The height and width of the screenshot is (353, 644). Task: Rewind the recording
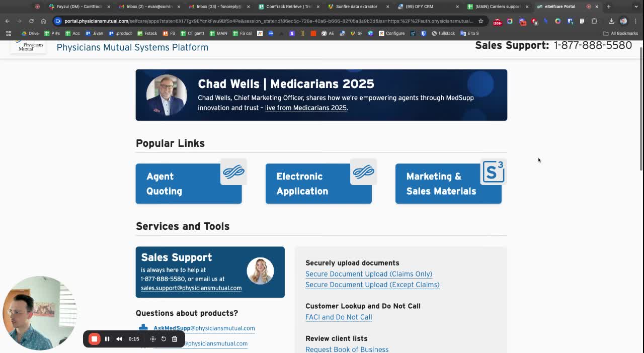119,339
